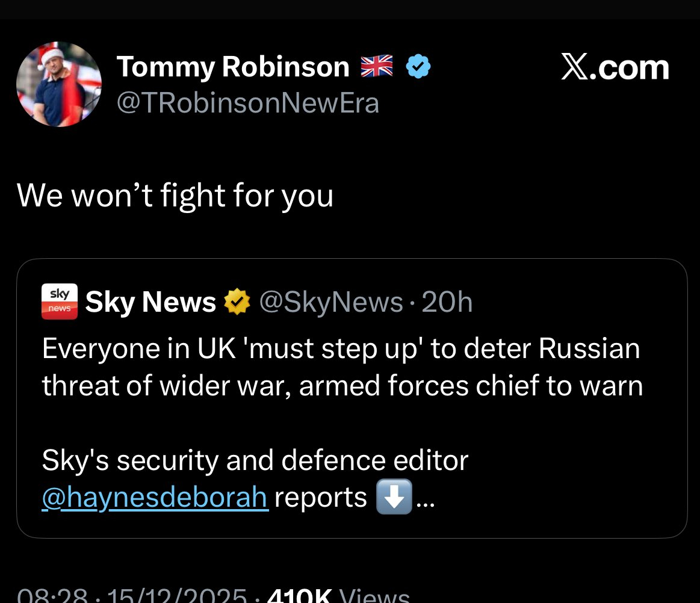Select the 'We won't fight for you' text

pos(175,195)
